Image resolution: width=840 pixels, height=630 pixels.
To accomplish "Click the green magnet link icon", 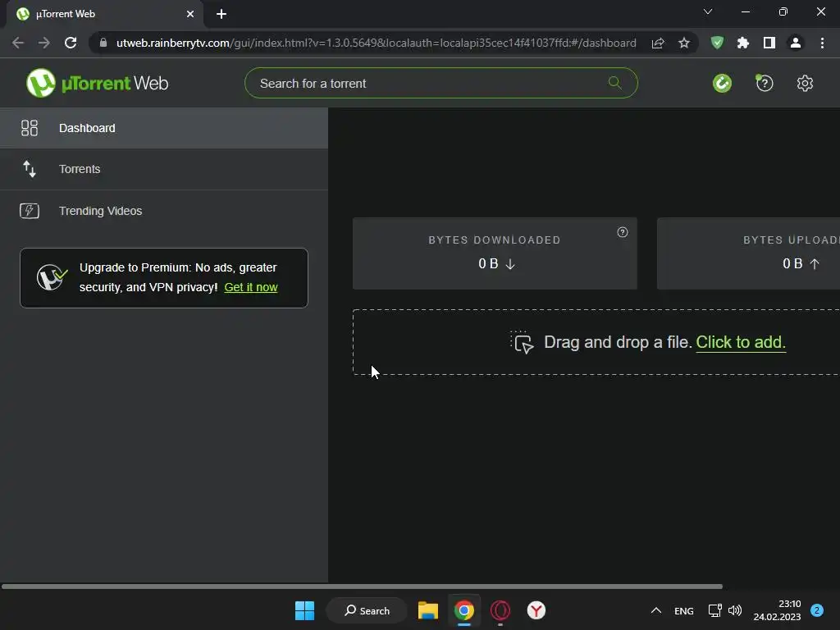I will tap(722, 83).
